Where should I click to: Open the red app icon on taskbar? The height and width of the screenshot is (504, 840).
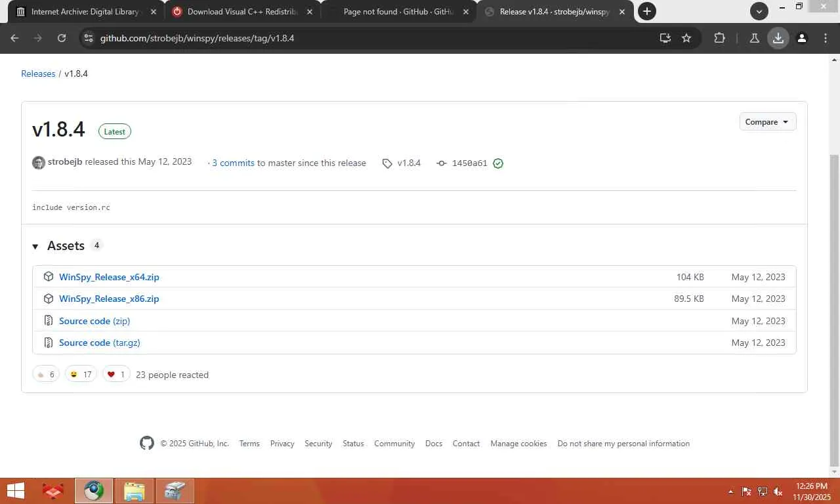tap(53, 490)
